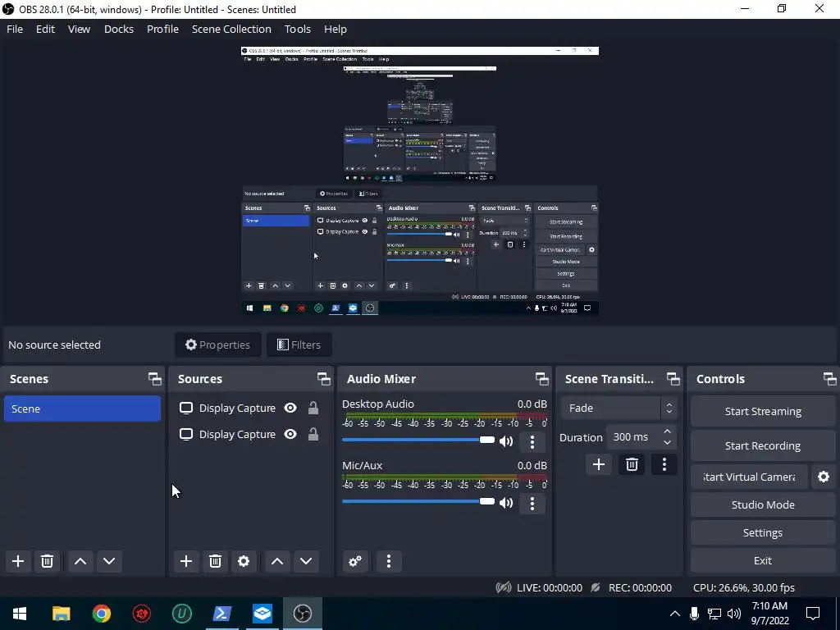Remove transition with trash icon
840x630 pixels.
pos(632,464)
